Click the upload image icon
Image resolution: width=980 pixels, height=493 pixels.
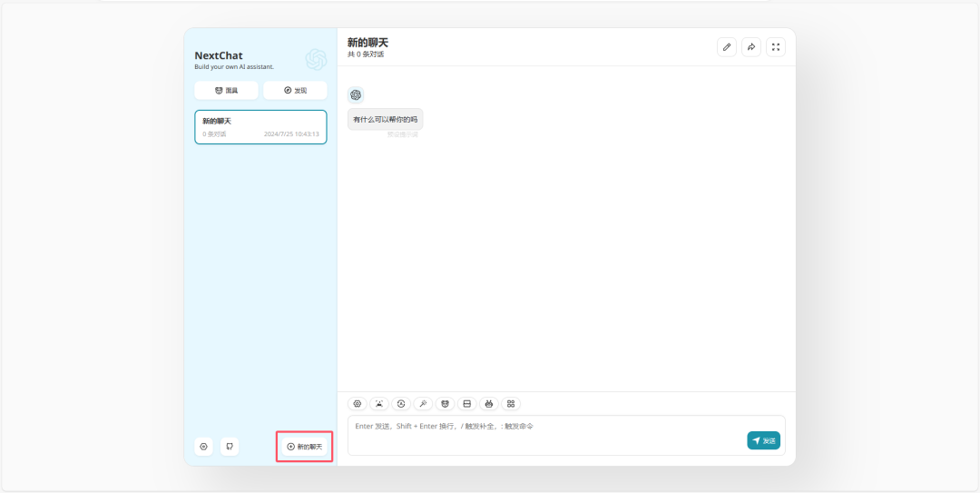379,403
